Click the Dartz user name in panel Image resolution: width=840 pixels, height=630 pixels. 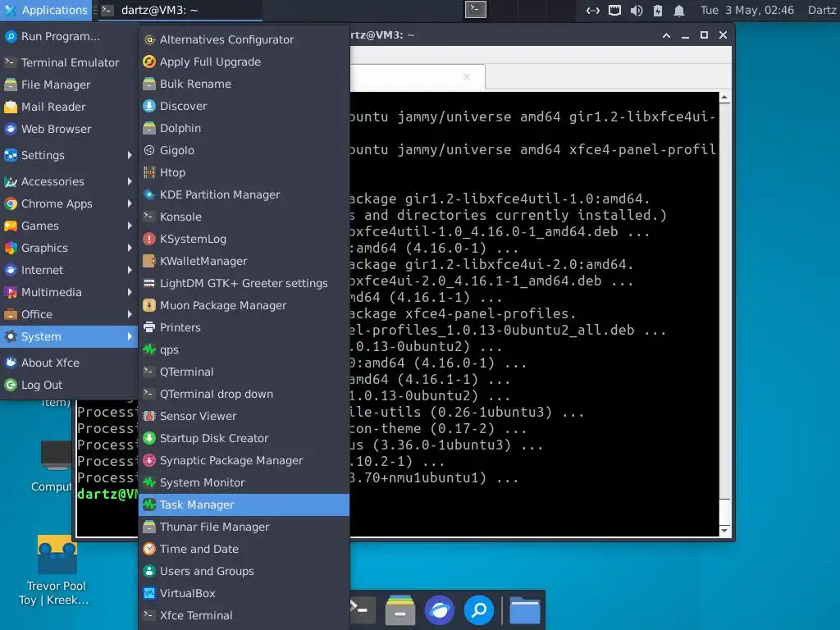(822, 10)
